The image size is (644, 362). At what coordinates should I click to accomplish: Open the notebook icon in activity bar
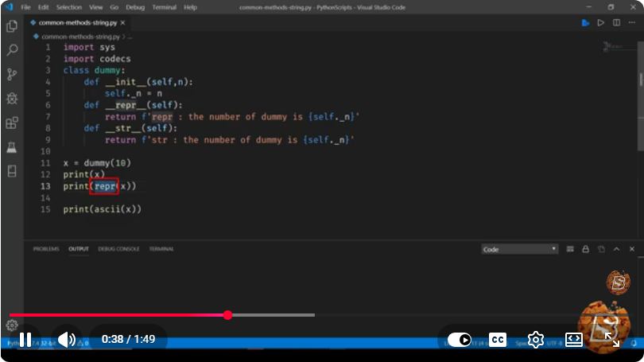tap(12, 171)
